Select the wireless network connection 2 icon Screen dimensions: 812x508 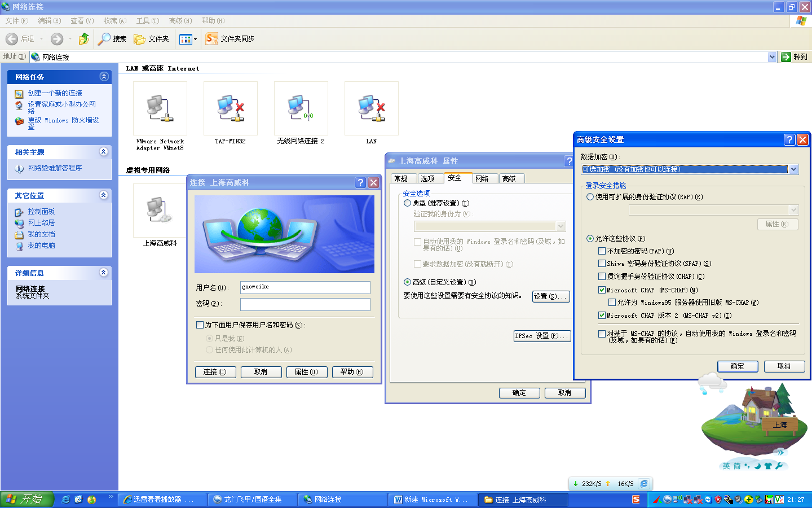coord(301,108)
